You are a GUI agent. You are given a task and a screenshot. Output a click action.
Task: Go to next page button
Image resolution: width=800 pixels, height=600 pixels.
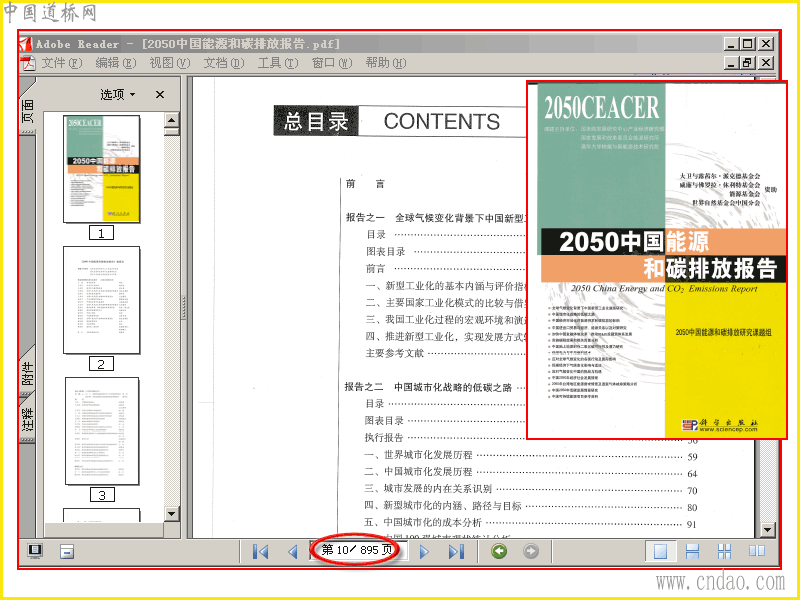pos(424,552)
